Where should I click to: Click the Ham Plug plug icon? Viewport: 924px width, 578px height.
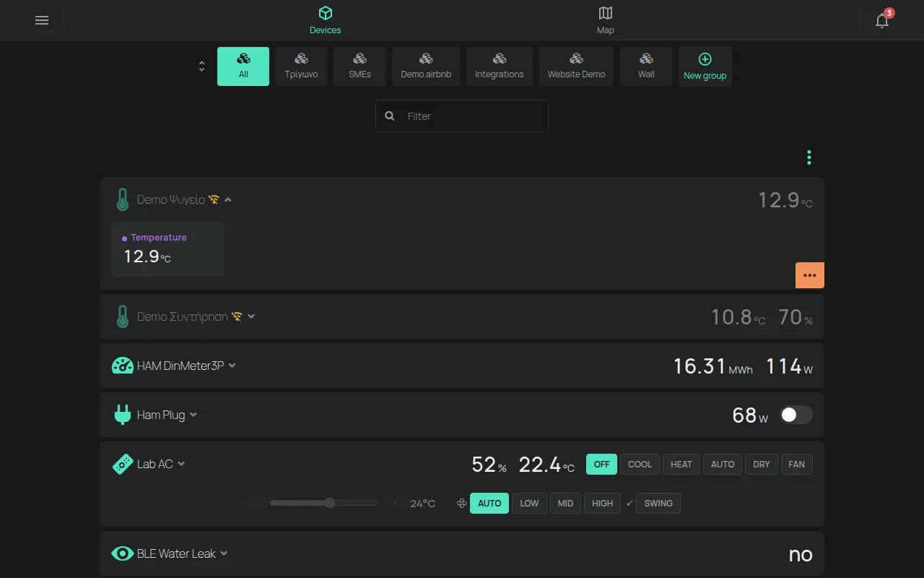pos(123,415)
